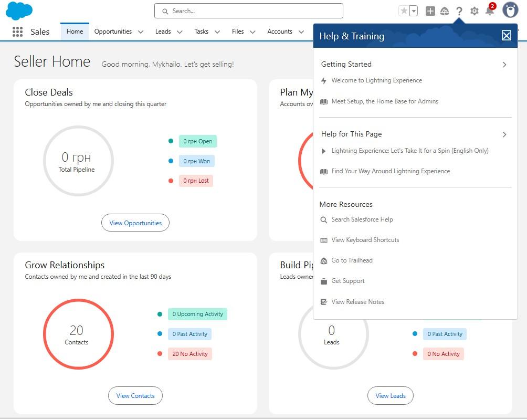This screenshot has height=420, width=527.
Task: Open the Files tab
Action: [x=238, y=31]
